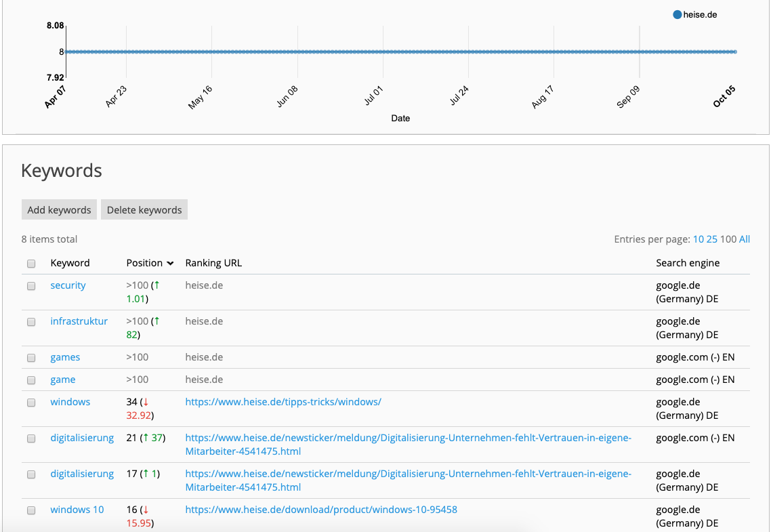
Task: Click the Keywords section heading
Action: click(x=62, y=171)
